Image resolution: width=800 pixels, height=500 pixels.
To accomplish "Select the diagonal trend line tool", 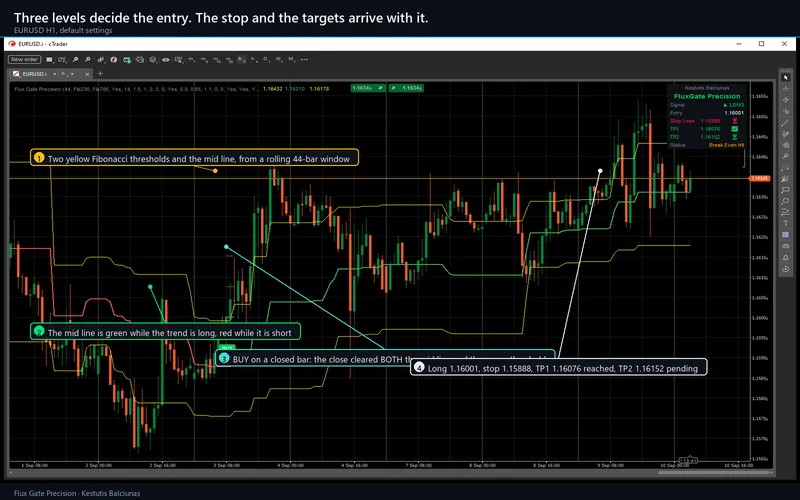I will point(786,123).
